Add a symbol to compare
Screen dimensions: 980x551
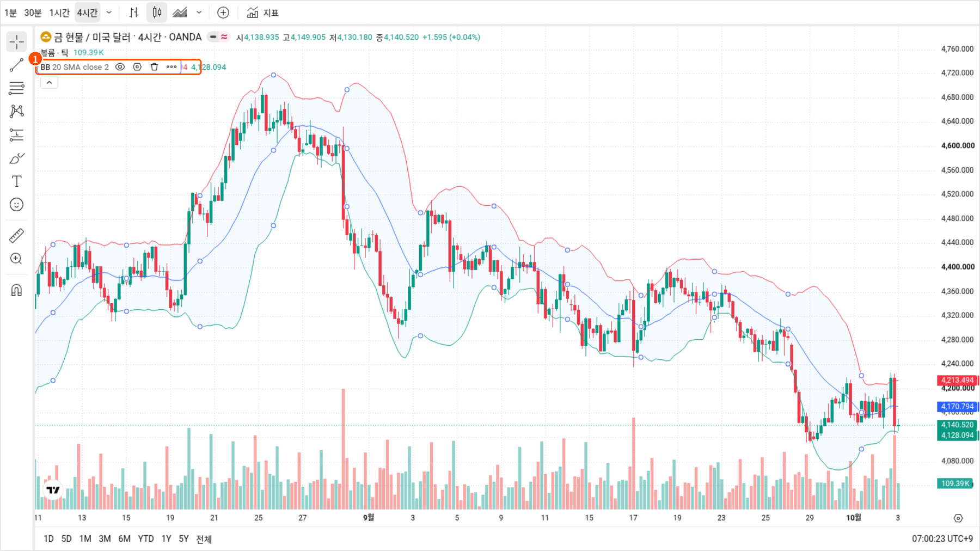pos(223,13)
